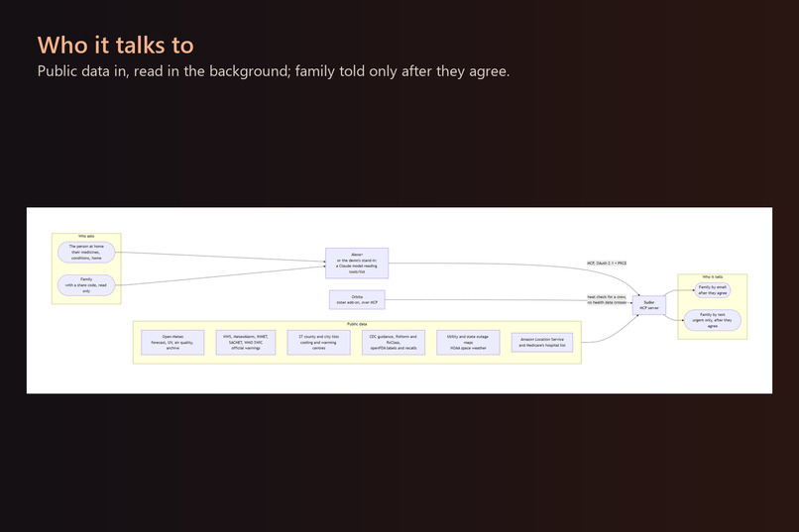Select the county and city lists box
799x532 pixels.
[318, 342]
